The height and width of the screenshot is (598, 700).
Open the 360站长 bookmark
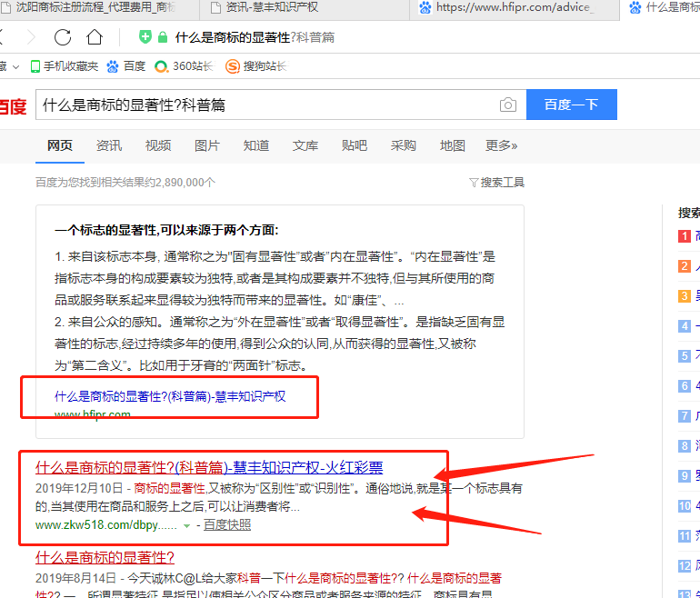[x=185, y=66]
